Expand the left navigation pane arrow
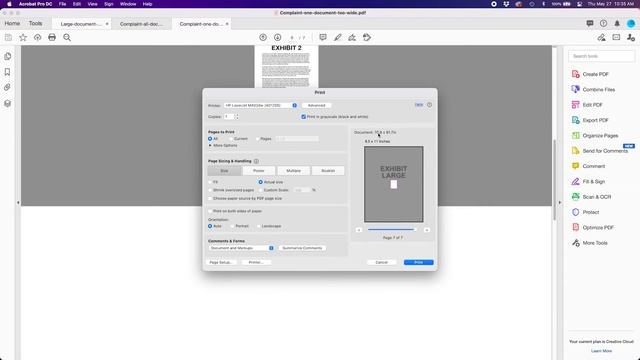 18,202
